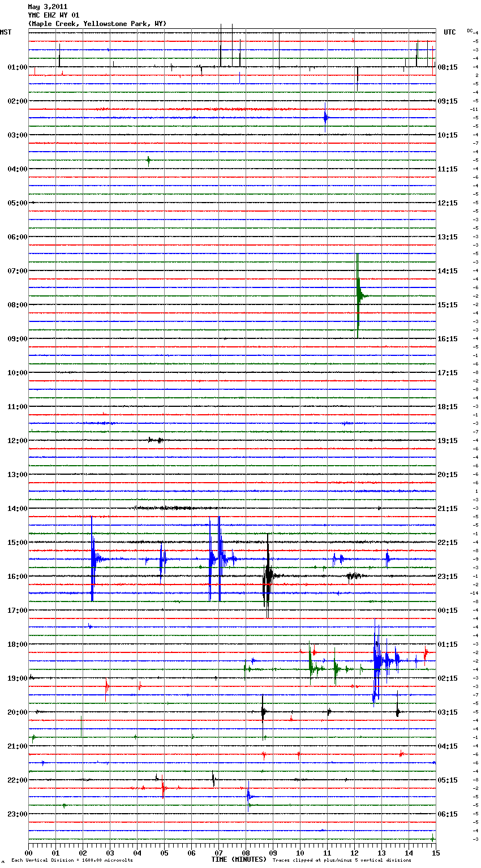Select the "07:00" MST time label
The height and width of the screenshot is (868, 481).
18,271
